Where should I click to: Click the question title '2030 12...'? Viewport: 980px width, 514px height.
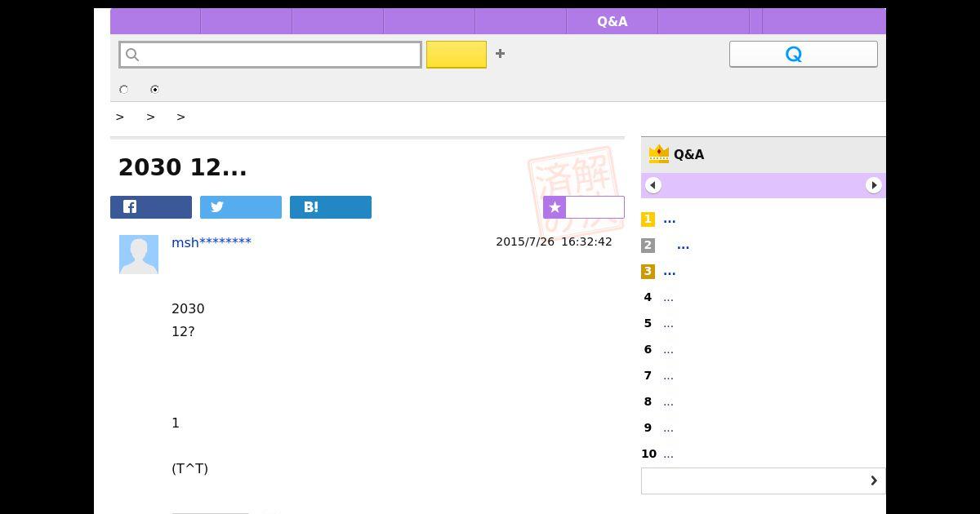183,167
